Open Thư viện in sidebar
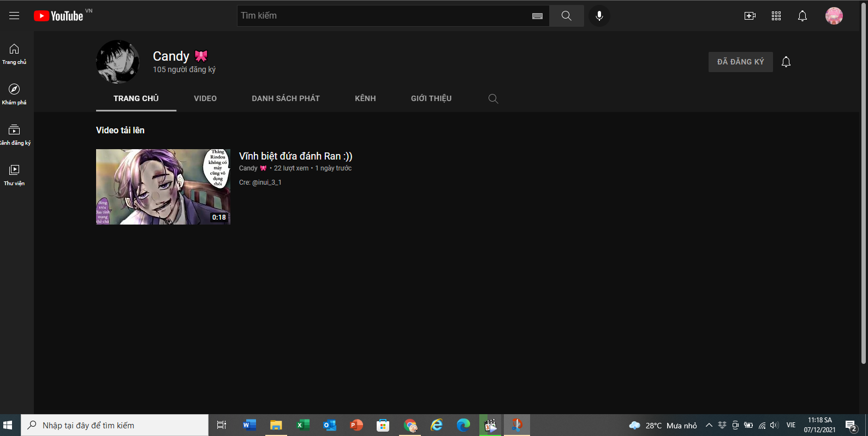Viewport: 868px width, 436px height. 14,175
